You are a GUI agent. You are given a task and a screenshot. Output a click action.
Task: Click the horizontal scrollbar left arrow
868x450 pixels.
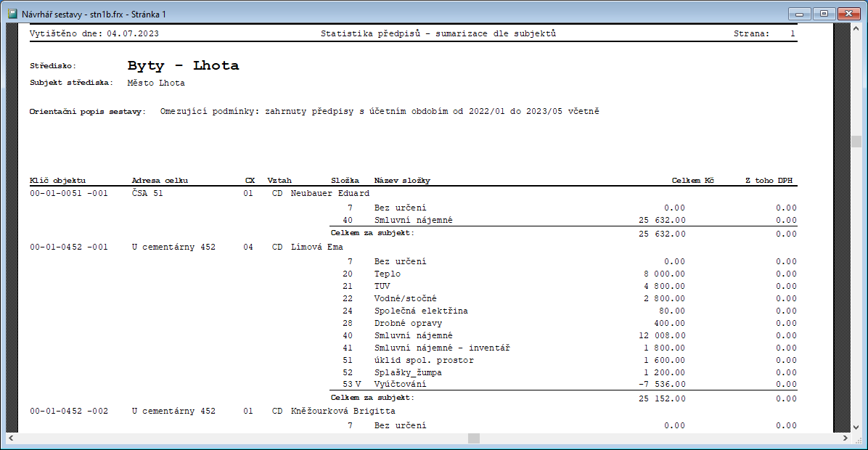point(12,438)
